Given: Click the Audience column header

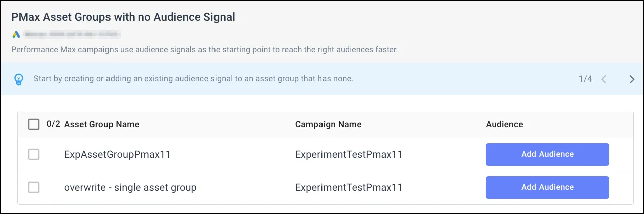Looking at the screenshot, I should coord(504,124).
